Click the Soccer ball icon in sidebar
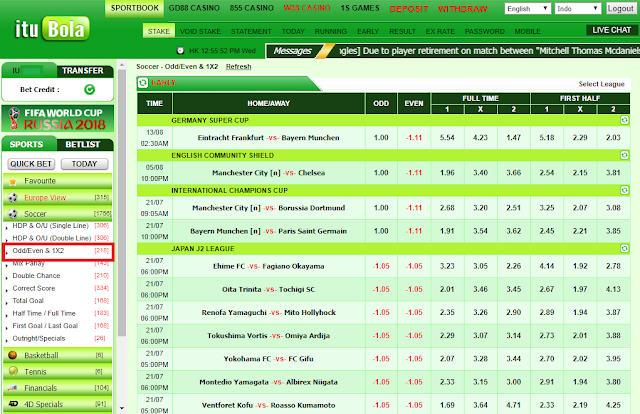The width and height of the screenshot is (640, 414). click(x=13, y=214)
